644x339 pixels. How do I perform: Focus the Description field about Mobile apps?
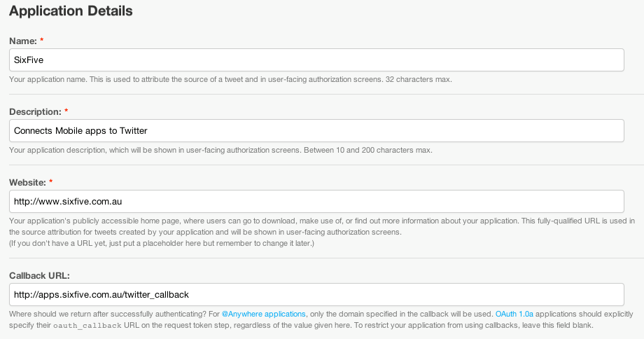click(x=316, y=131)
